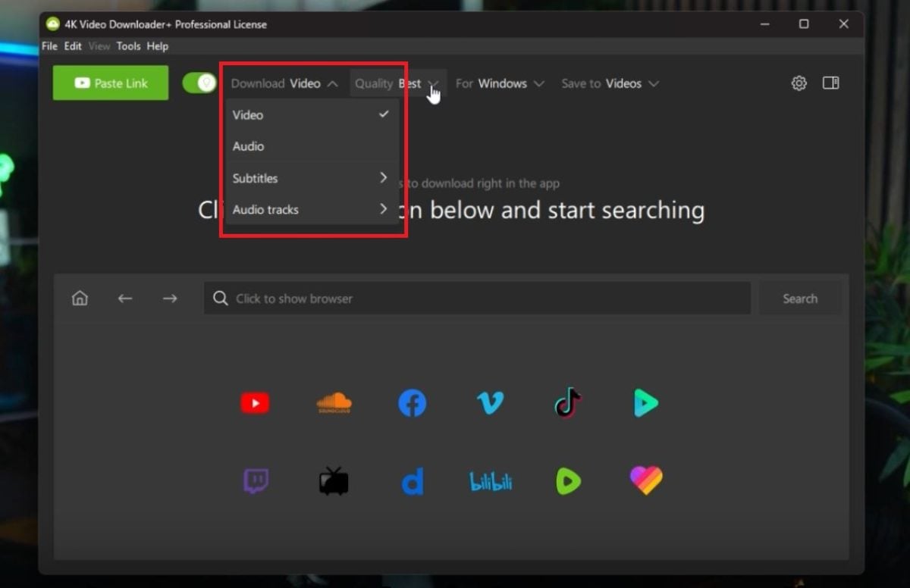This screenshot has width=910, height=588.
Task: Go to browser home page
Action: (80, 299)
